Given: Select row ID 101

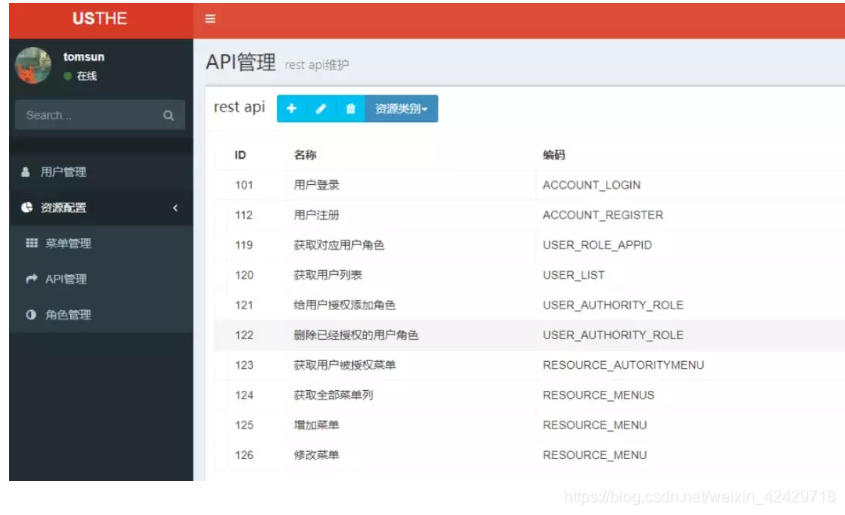Looking at the screenshot, I should [244, 185].
